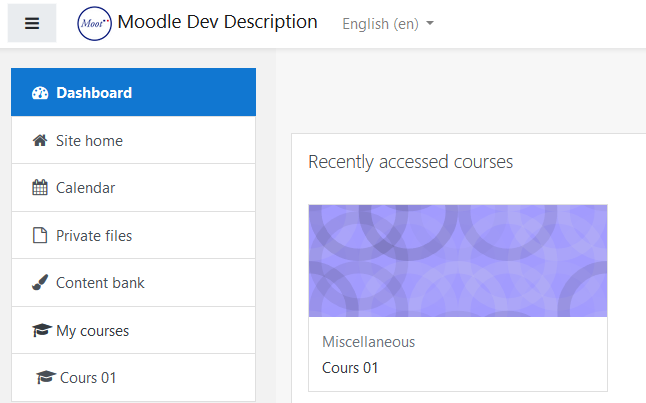Open Content bank
The image size is (646, 403).
point(133,283)
